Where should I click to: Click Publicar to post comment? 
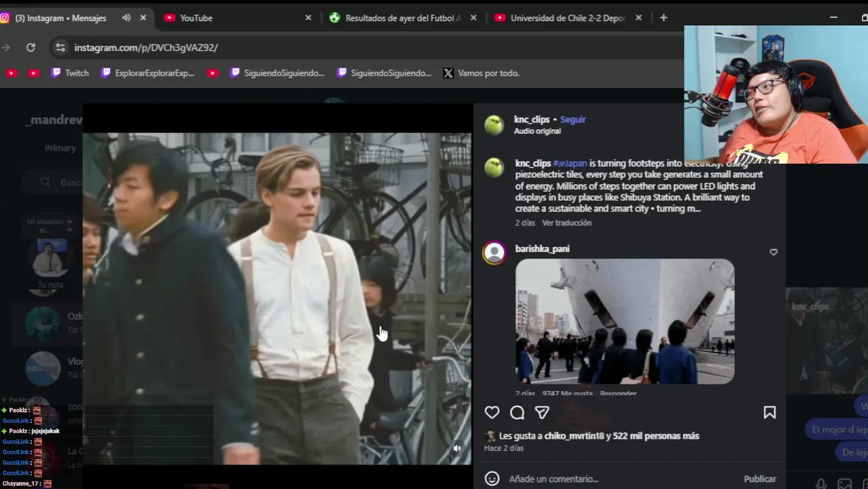(759, 479)
